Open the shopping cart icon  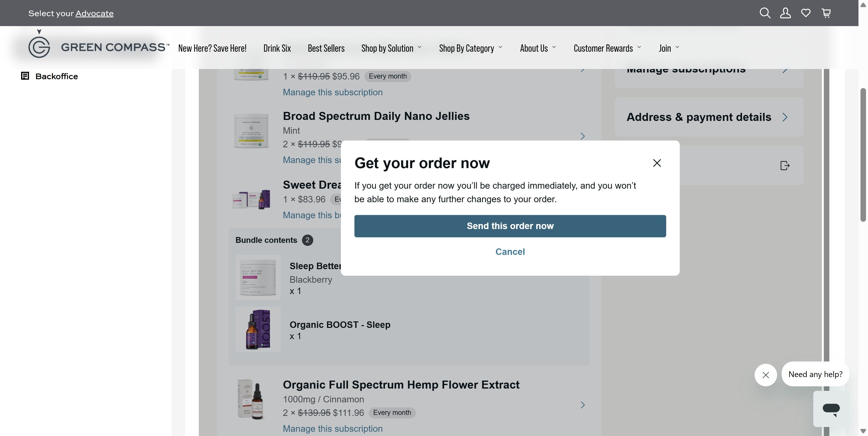[x=826, y=13]
